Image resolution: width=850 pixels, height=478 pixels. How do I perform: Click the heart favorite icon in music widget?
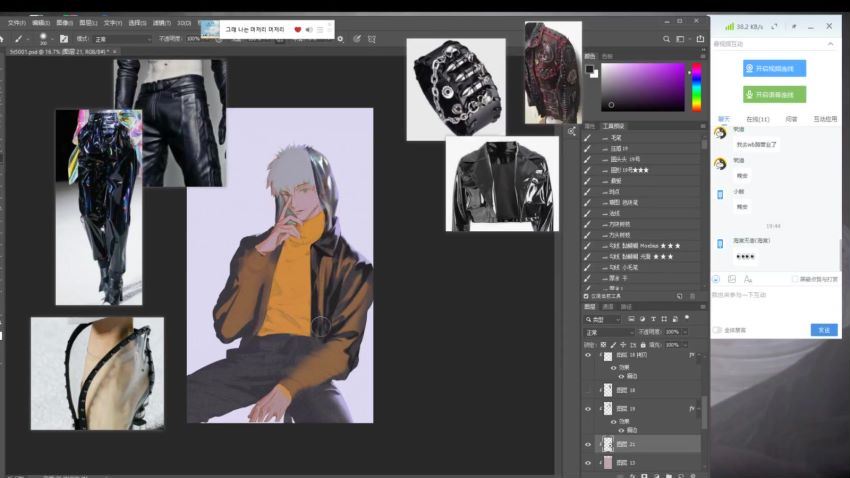297,30
